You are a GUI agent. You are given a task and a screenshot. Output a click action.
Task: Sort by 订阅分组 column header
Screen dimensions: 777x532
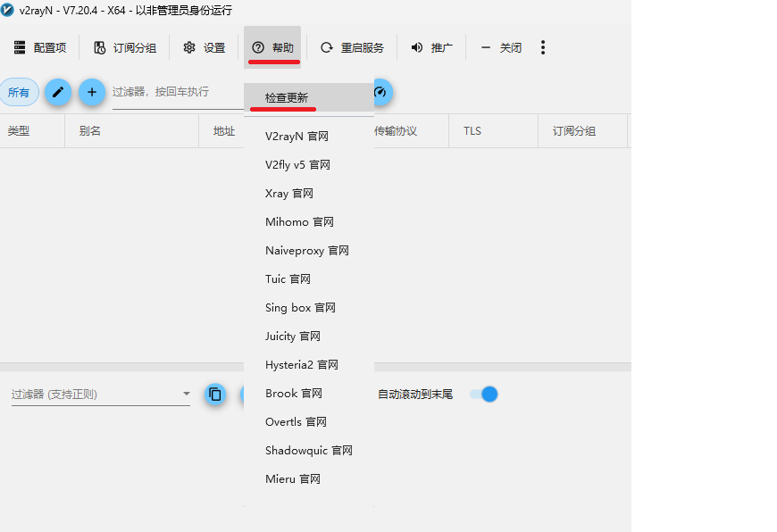pos(582,131)
